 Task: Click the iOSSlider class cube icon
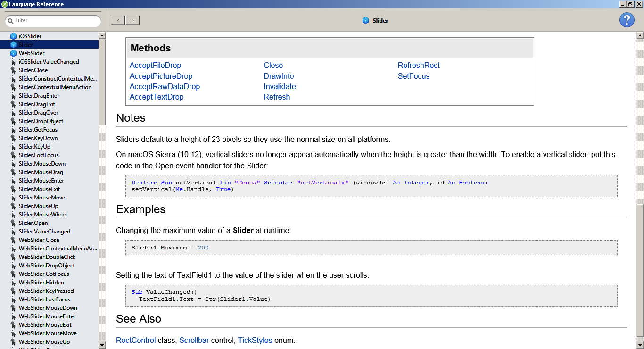click(13, 36)
